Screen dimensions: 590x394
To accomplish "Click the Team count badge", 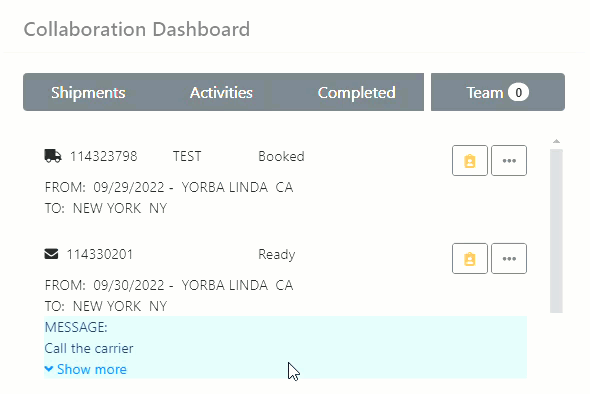I will click(518, 92).
